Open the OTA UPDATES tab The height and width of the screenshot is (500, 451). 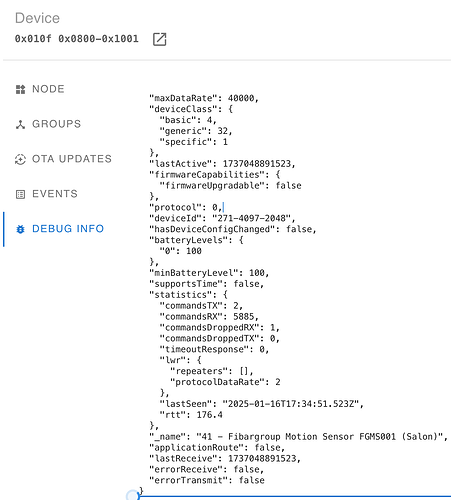pos(65,159)
